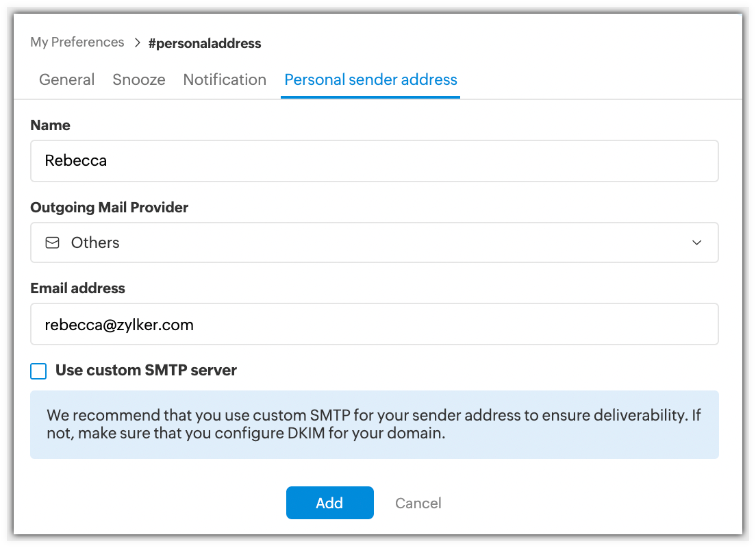This screenshot has width=756, height=548.
Task: Click the Email address label
Action: coord(77,288)
